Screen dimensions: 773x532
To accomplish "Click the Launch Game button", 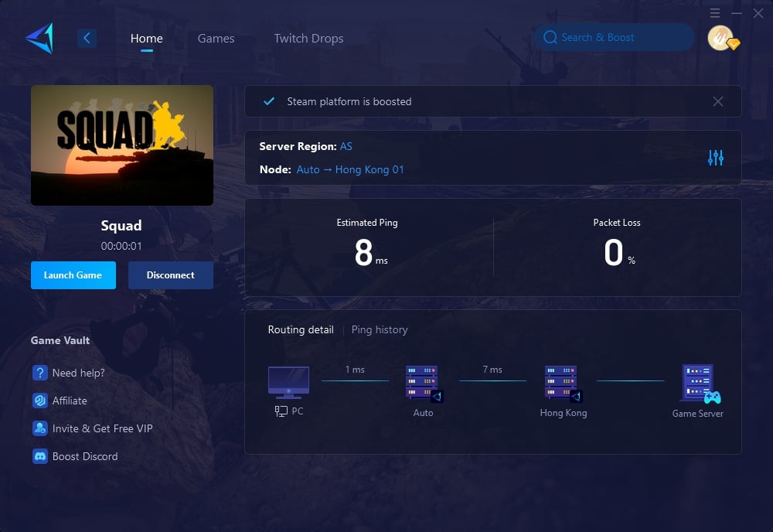I will (73, 275).
